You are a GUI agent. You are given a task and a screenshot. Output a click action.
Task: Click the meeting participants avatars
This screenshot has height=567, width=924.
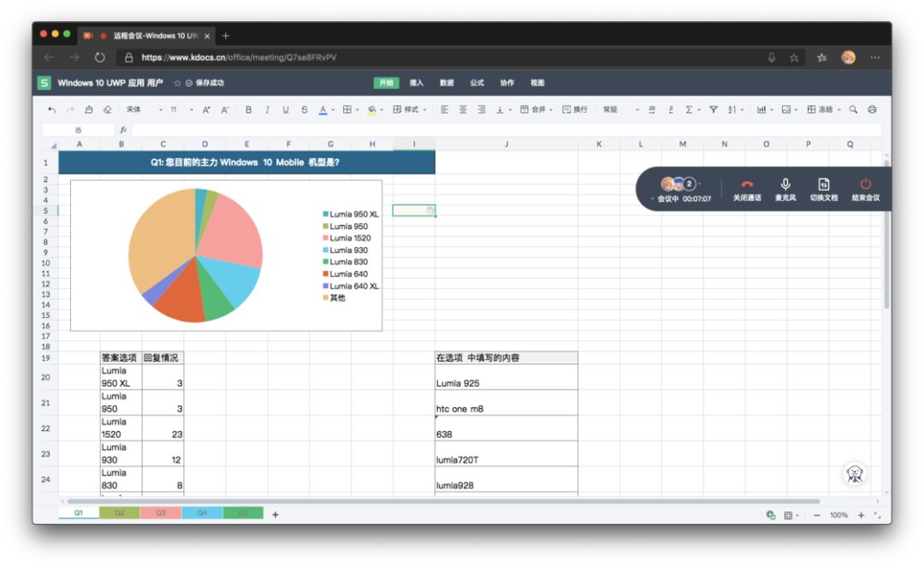click(x=678, y=184)
